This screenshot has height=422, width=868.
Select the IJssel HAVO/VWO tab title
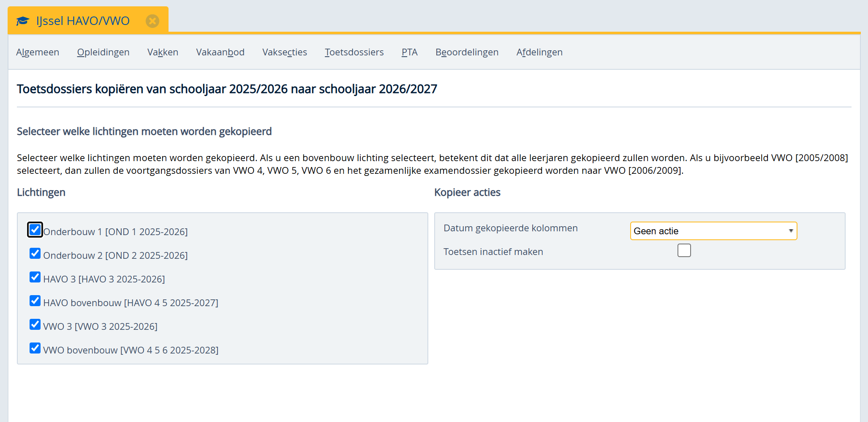(x=83, y=21)
